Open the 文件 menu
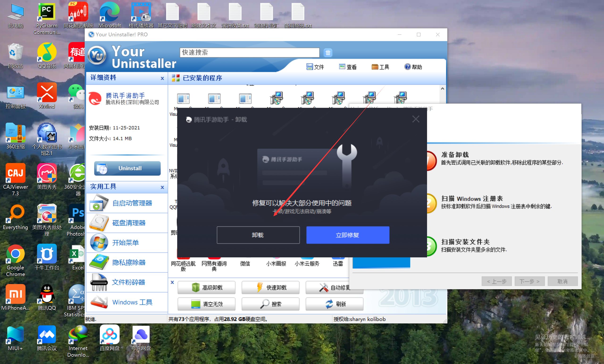This screenshot has height=364, width=604. click(315, 67)
